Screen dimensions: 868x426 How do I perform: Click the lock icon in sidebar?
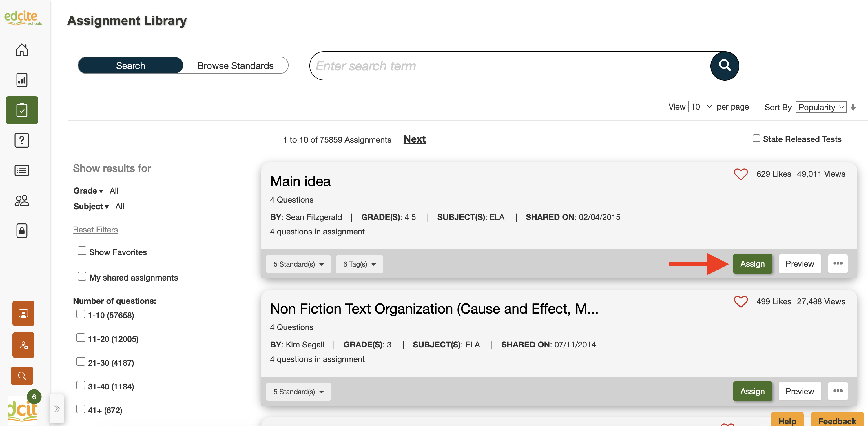[x=22, y=230]
